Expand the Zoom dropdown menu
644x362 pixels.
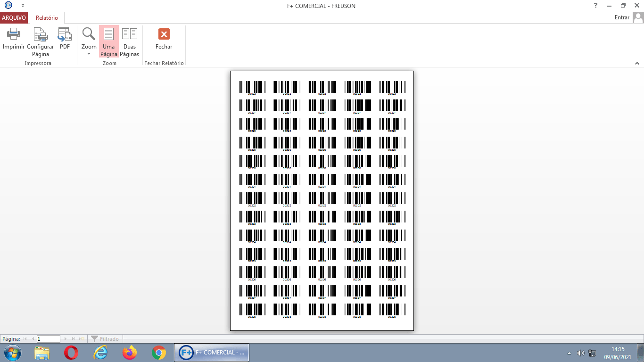pos(89,54)
